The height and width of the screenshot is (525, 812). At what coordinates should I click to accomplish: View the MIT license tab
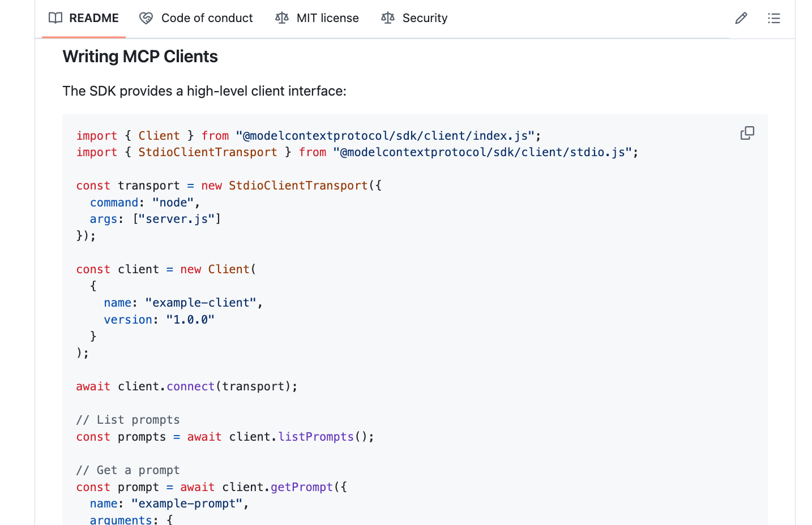tap(327, 18)
